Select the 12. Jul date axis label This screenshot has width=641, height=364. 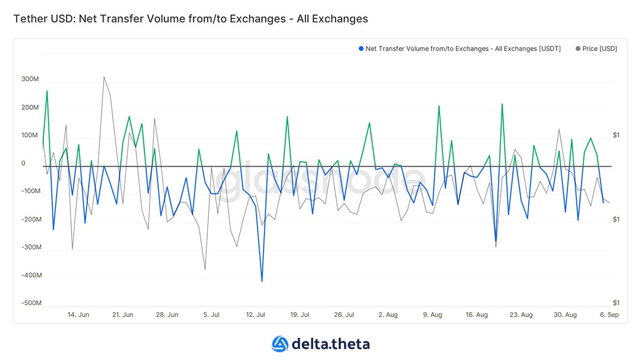[x=256, y=315]
